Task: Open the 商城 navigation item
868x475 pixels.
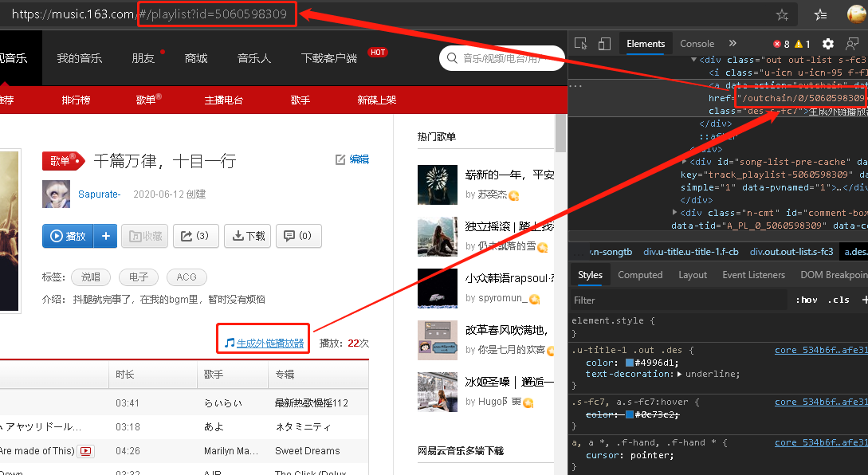Action: coord(196,58)
